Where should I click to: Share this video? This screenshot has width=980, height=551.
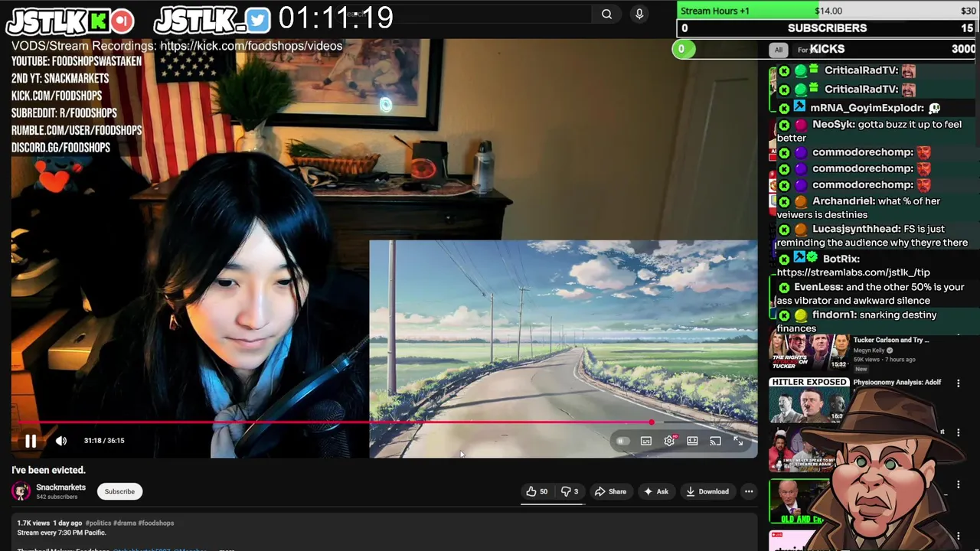click(610, 491)
